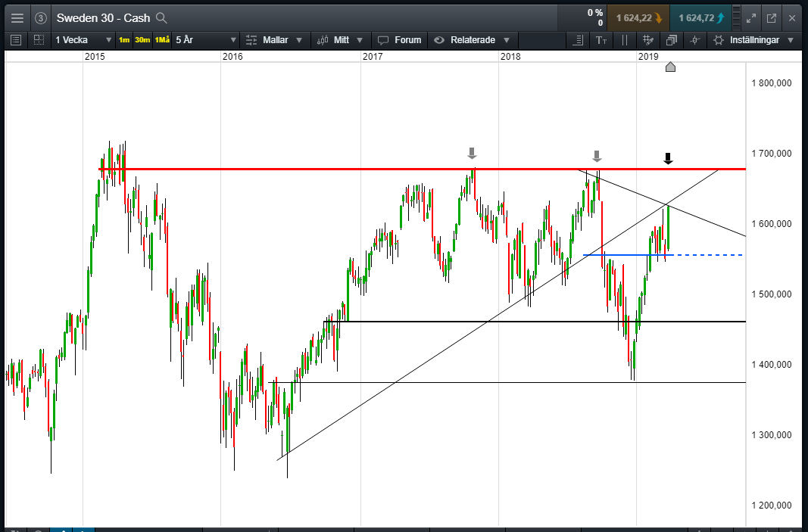Close the chart window
The width and height of the screenshot is (808, 532).
[x=792, y=18]
